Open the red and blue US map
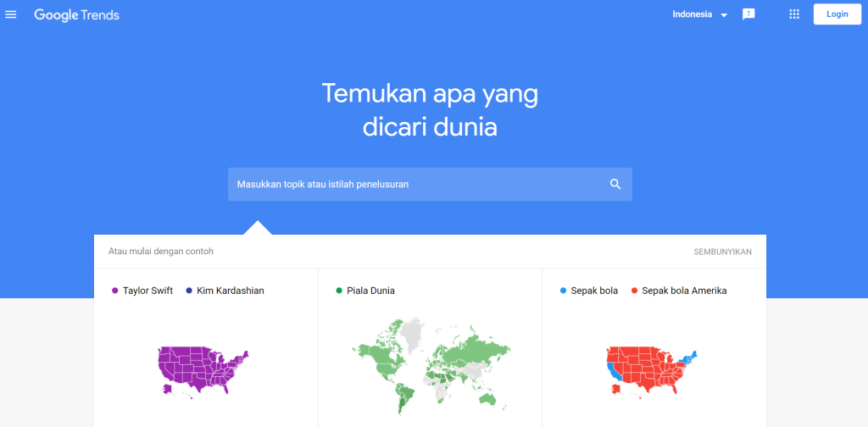This screenshot has width=868, height=427. [x=652, y=372]
